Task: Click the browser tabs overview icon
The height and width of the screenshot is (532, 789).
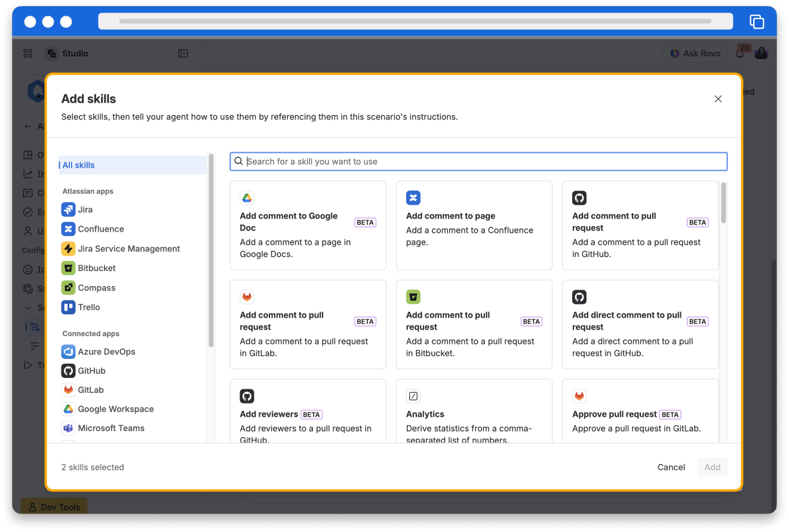Action: 757,21
